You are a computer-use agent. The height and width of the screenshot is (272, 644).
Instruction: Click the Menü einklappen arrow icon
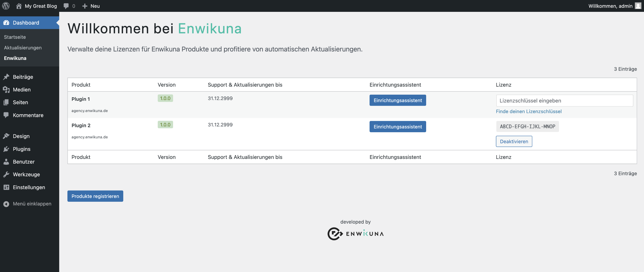pyautogui.click(x=6, y=204)
